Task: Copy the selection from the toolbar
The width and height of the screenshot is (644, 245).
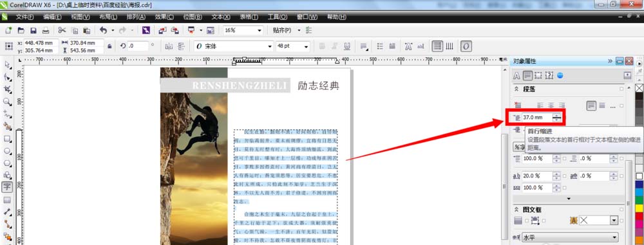Action: (x=74, y=31)
